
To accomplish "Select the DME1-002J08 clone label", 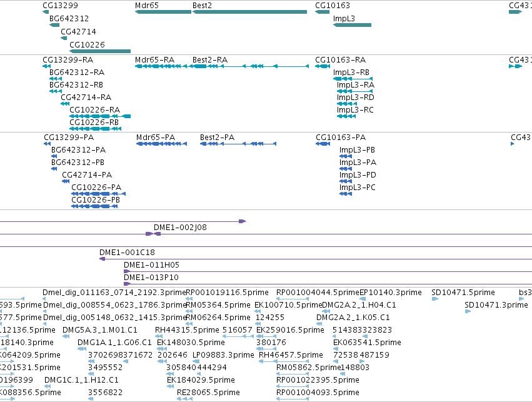I will point(180,228).
